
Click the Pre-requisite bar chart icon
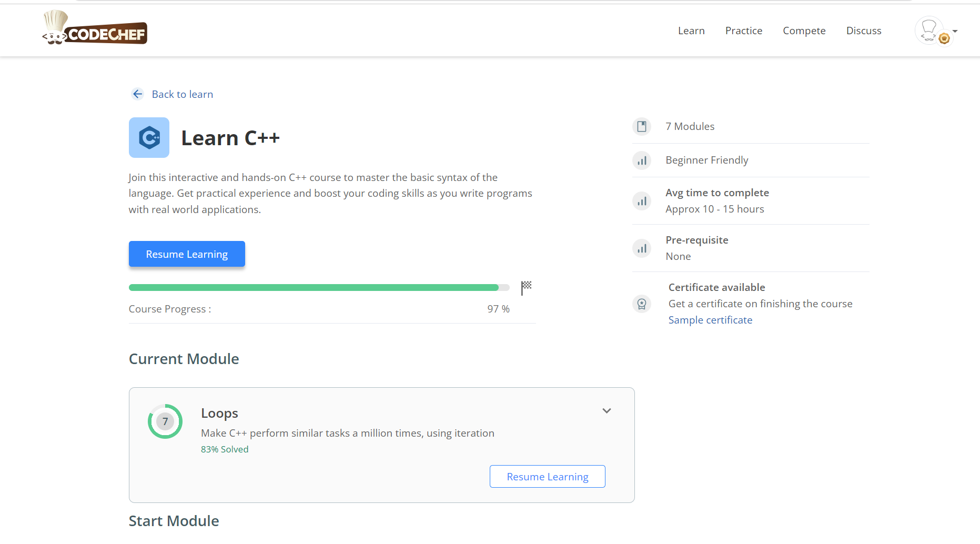coord(642,248)
